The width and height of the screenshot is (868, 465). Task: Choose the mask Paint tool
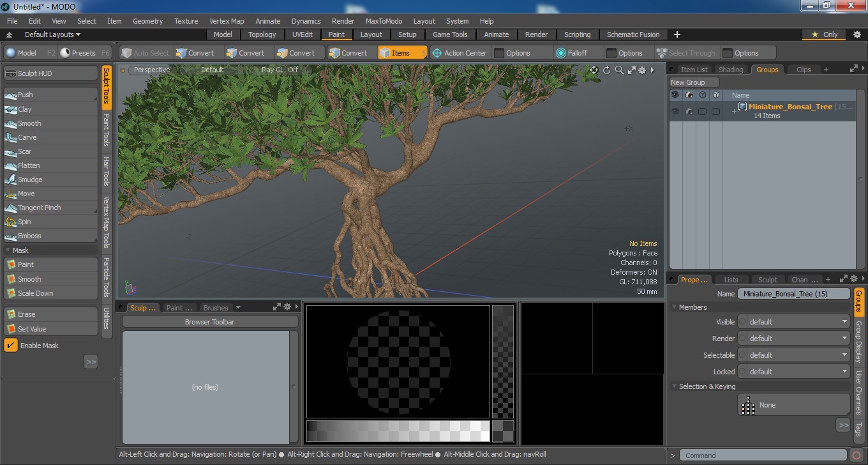pyautogui.click(x=50, y=264)
